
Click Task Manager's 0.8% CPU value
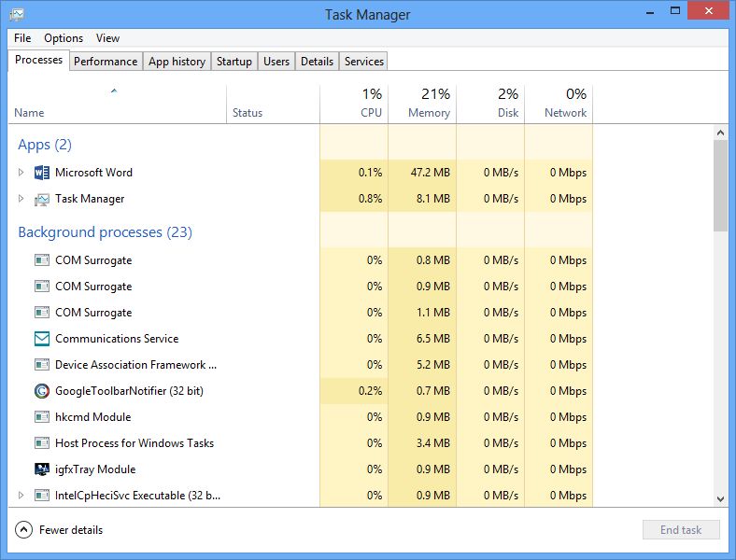pyautogui.click(x=371, y=199)
